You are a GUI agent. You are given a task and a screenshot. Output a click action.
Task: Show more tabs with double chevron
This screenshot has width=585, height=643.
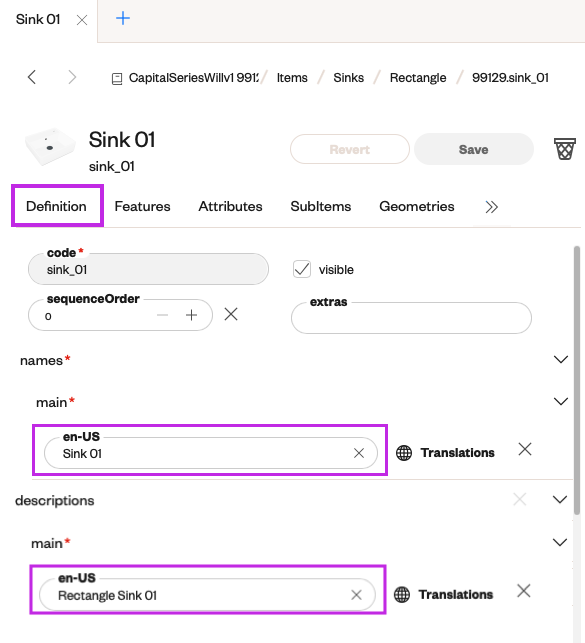coord(492,207)
